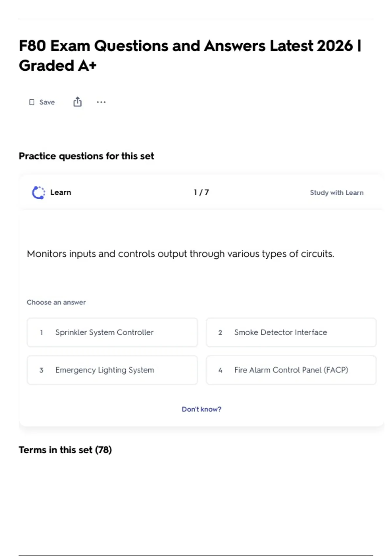
Task: Select "Fire Alarm Control Panel (FACP)" text
Action: (291, 370)
